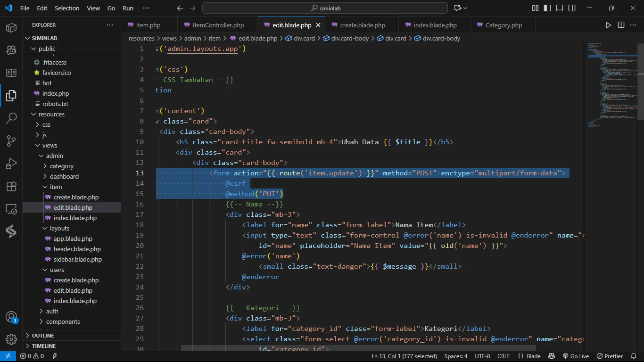
Task: Switch to the ItemController.php tab
Action: (218, 25)
